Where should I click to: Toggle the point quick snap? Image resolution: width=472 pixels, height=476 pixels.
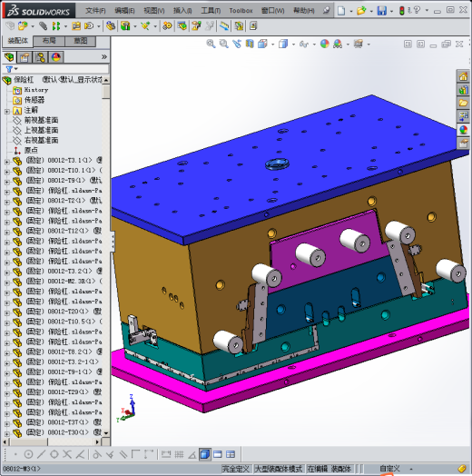(15, 454)
